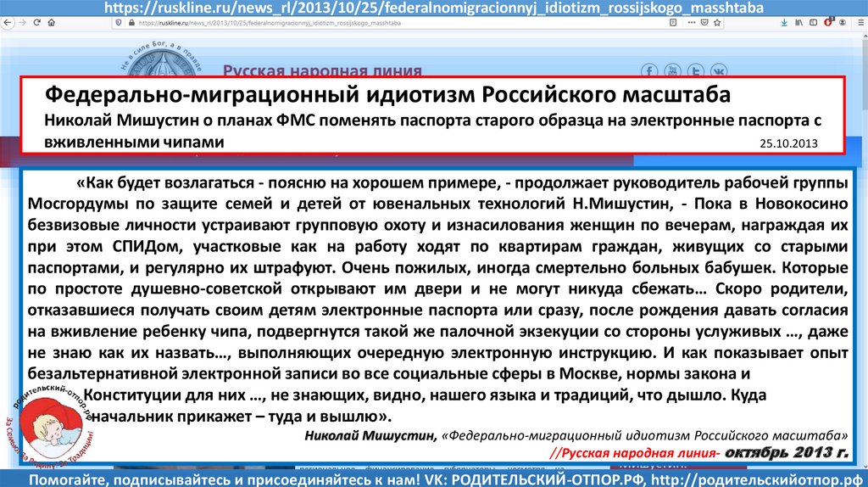Click the red extension icon with badge
The image size is (868, 487).
[828, 22]
